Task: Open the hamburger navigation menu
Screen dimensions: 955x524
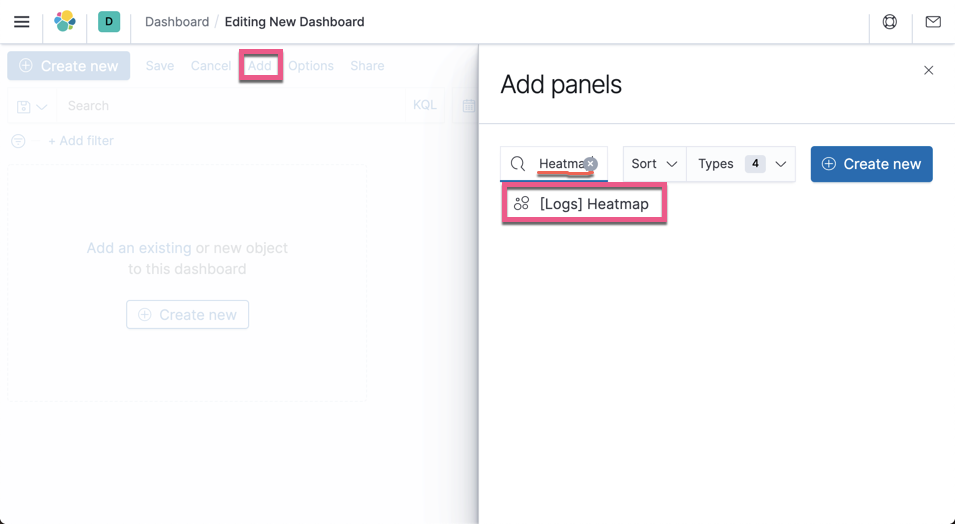Action: tap(22, 22)
